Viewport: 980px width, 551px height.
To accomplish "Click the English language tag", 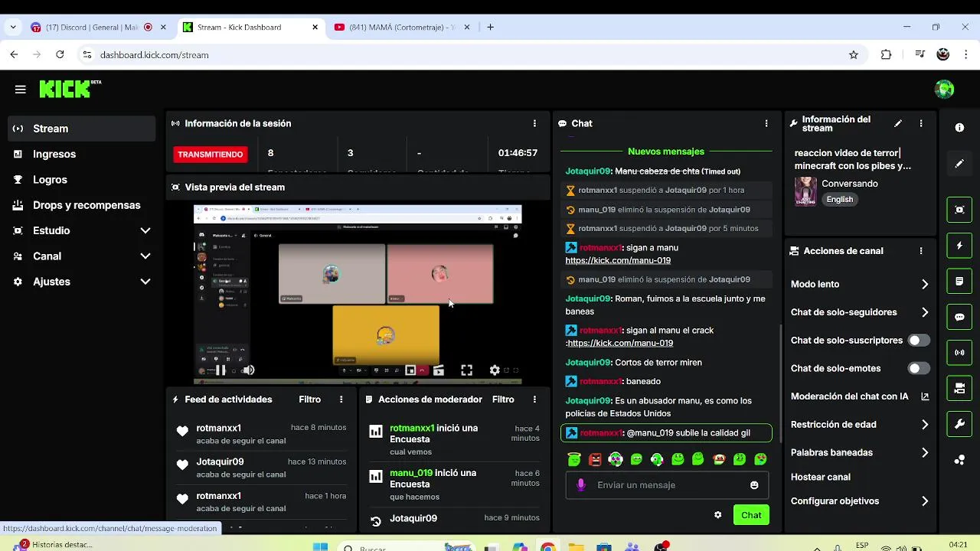I will coord(839,200).
